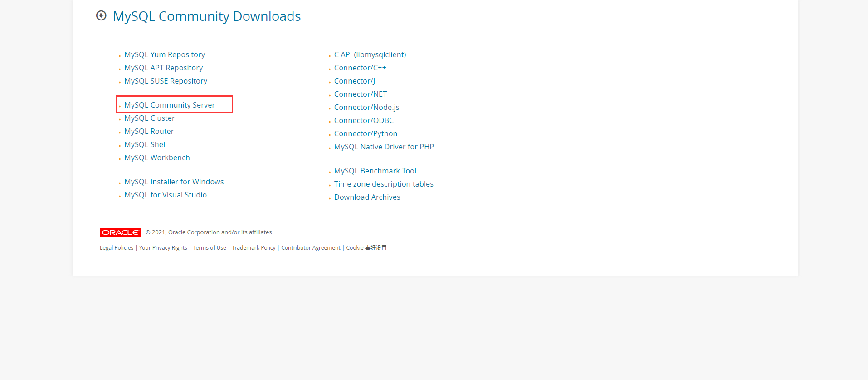
Task: Open the Connector/Node.js link
Action: 367,107
